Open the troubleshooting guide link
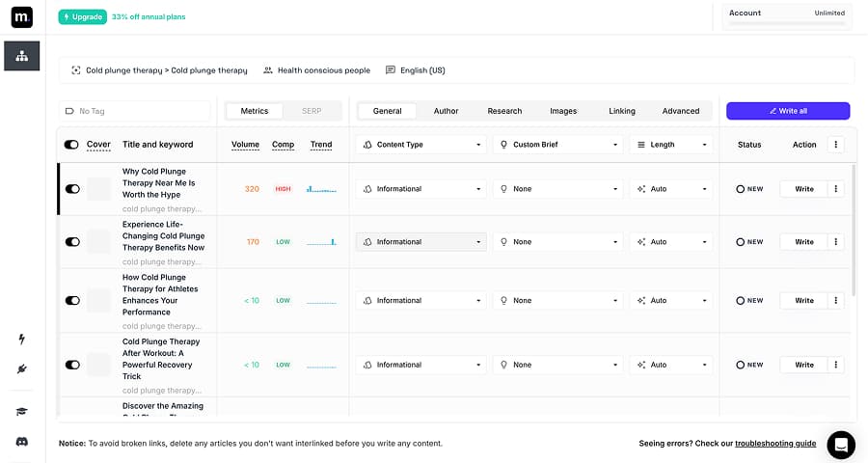Image resolution: width=868 pixels, height=463 pixels. pos(775,444)
